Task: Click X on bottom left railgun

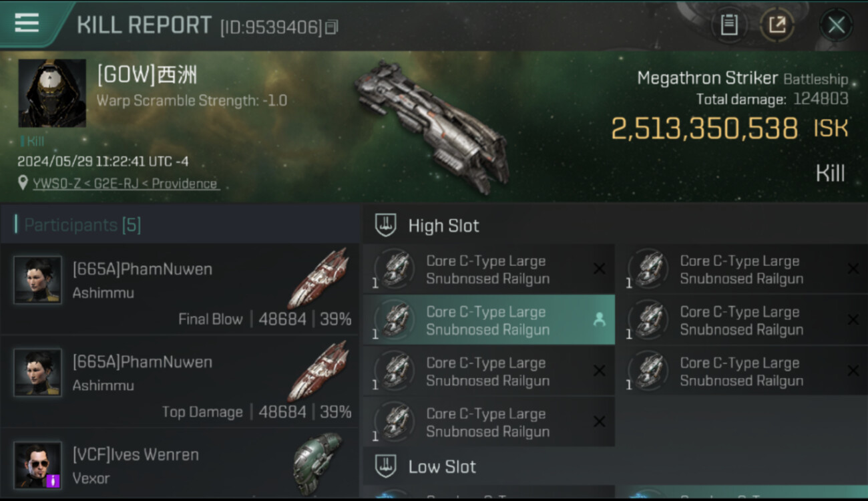Action: (599, 422)
